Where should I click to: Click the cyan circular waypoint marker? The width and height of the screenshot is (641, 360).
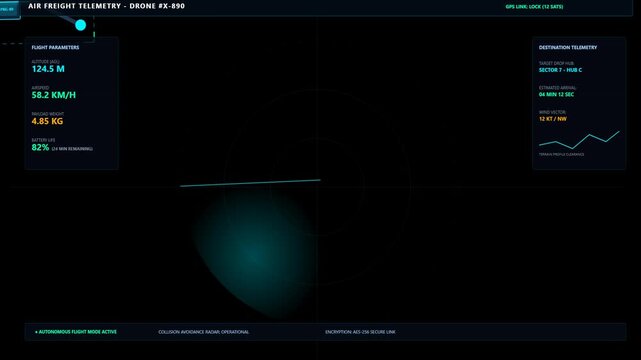point(81,25)
